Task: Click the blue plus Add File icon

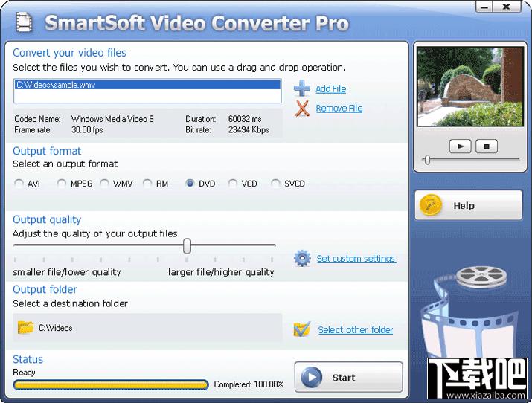Action: (301, 88)
